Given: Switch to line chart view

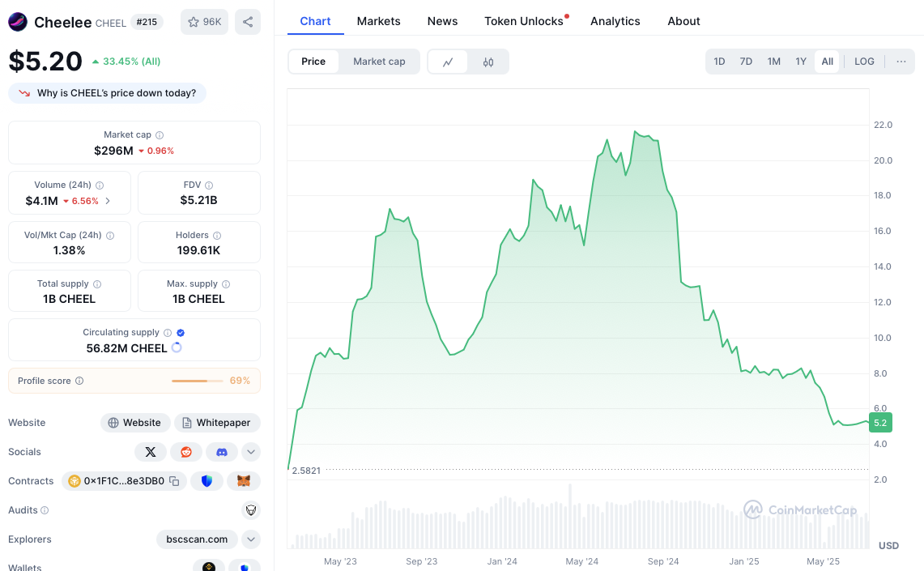Looking at the screenshot, I should (x=448, y=62).
